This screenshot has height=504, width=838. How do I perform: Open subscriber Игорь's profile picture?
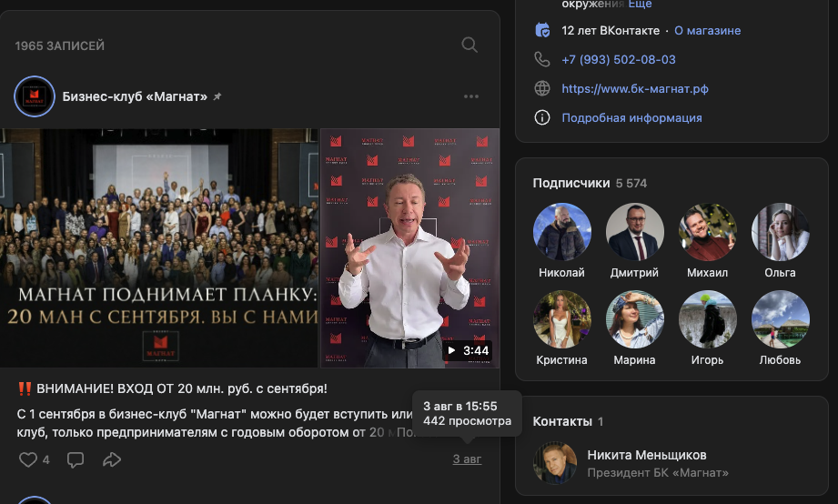pos(707,319)
